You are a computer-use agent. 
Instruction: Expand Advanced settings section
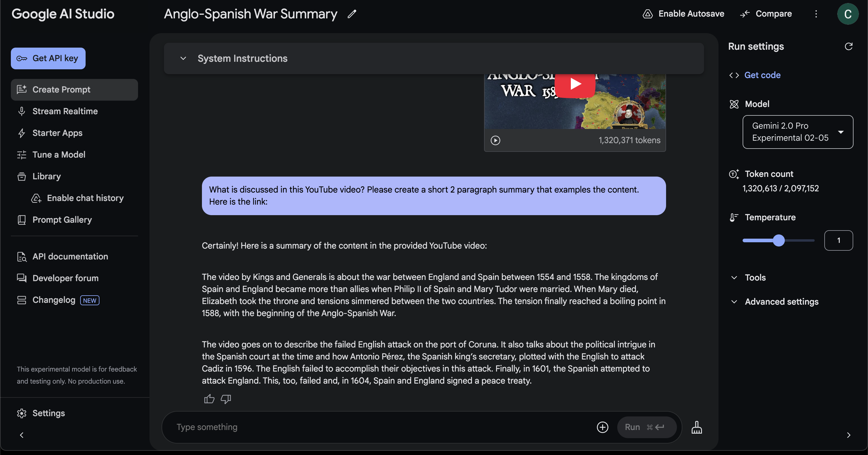pos(781,301)
